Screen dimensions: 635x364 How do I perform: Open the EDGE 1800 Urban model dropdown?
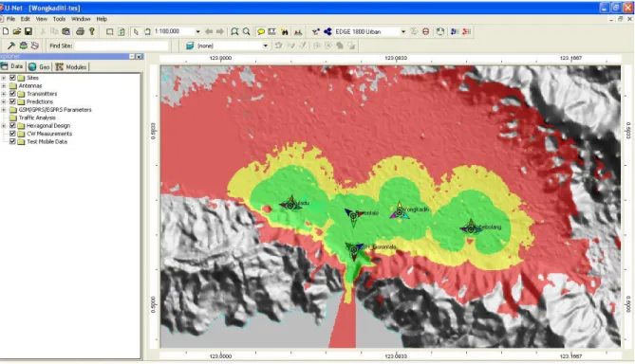point(403,31)
